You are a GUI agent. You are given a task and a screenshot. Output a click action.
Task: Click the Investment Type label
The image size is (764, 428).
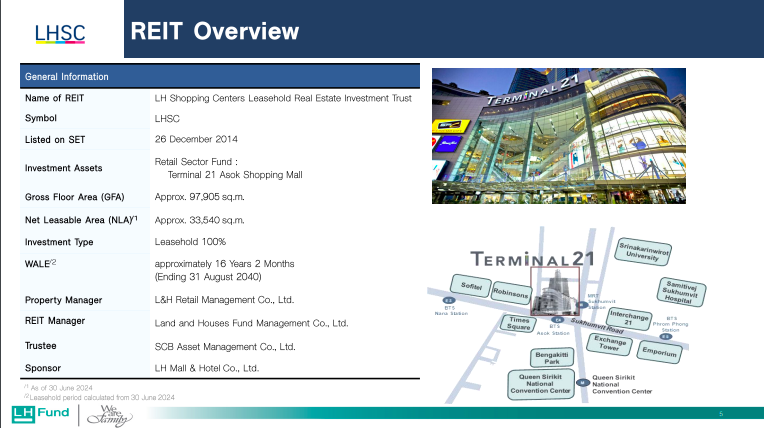coord(59,242)
